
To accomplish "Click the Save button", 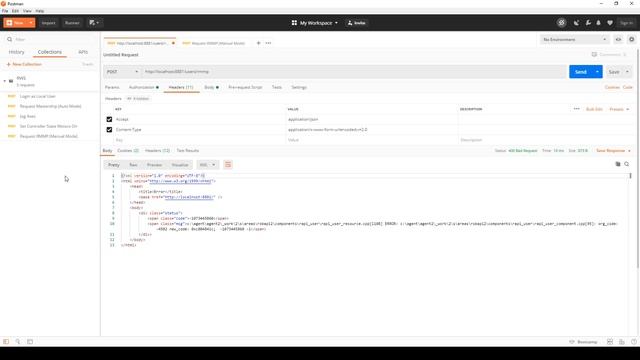I will (614, 72).
